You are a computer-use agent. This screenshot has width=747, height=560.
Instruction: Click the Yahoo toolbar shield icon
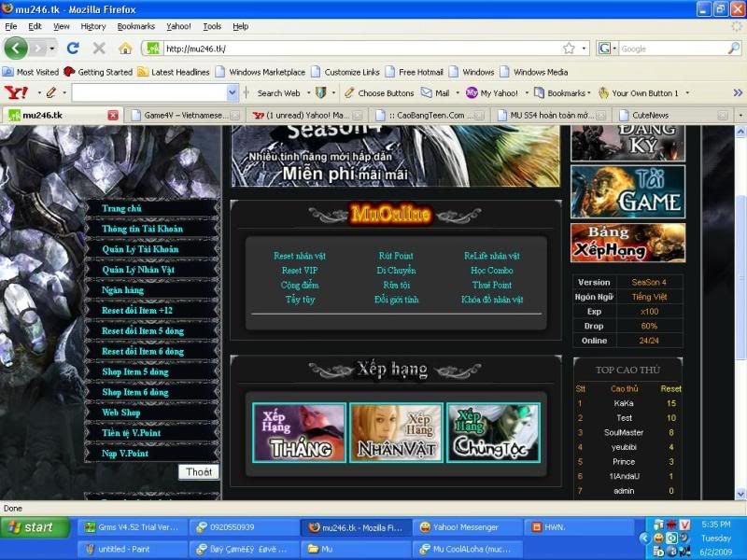pyautogui.click(x=321, y=92)
